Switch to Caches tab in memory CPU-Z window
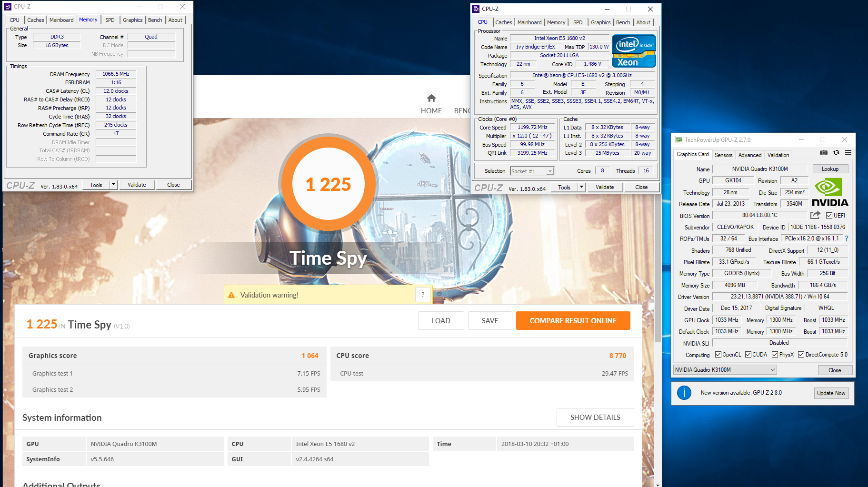The width and height of the screenshot is (868, 487). (36, 20)
